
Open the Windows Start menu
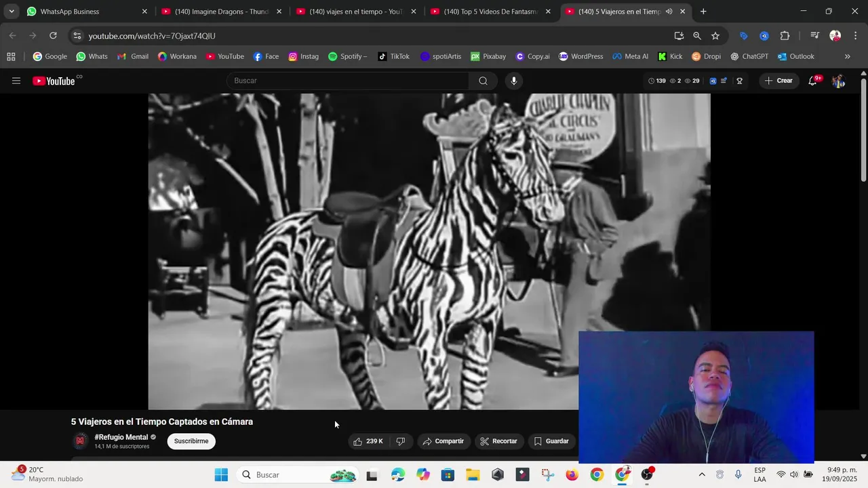[x=221, y=474]
